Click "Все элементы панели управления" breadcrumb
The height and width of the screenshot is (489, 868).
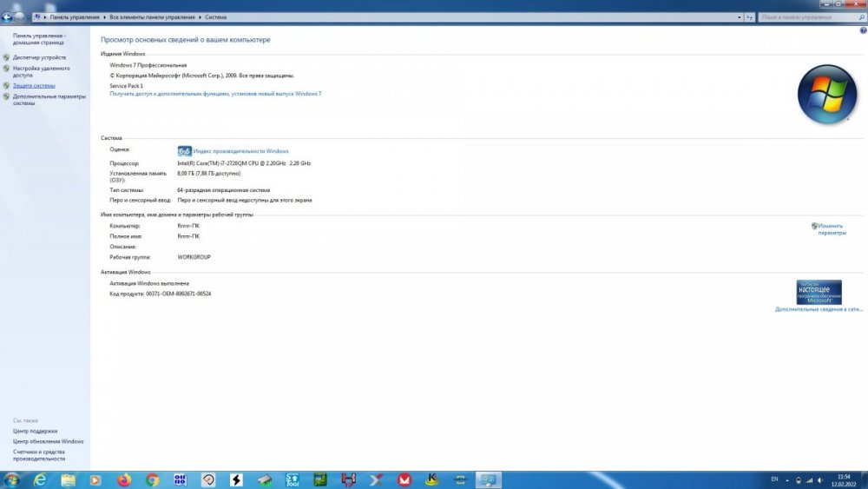click(x=152, y=17)
